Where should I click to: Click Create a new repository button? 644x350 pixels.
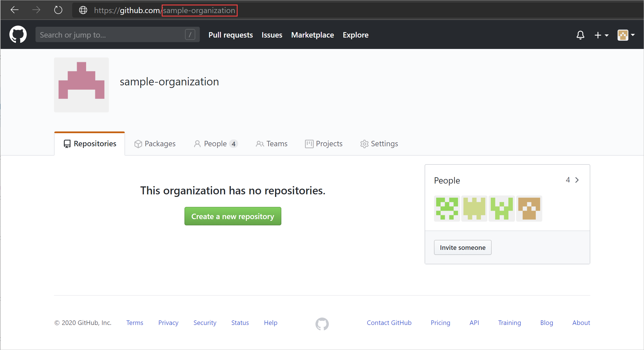(233, 216)
